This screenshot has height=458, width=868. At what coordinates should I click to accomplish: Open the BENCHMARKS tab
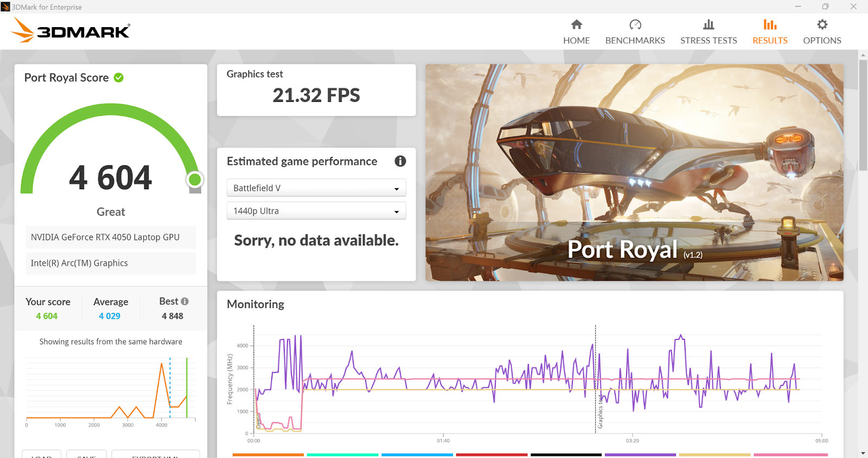pos(635,32)
